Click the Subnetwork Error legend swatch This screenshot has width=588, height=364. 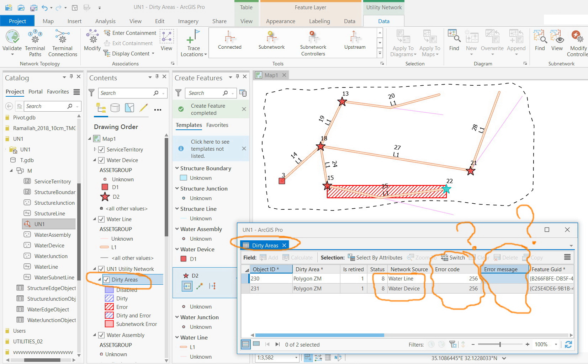point(109,324)
